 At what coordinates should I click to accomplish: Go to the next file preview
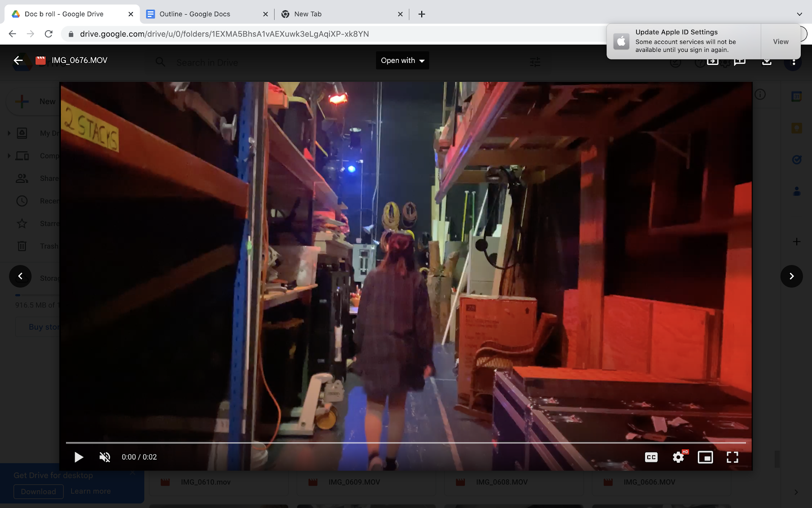point(791,276)
